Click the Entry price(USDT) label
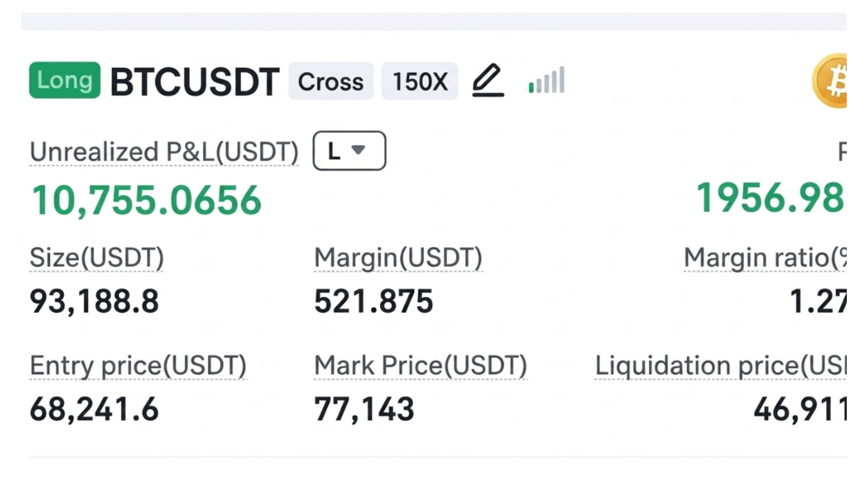 tap(138, 366)
